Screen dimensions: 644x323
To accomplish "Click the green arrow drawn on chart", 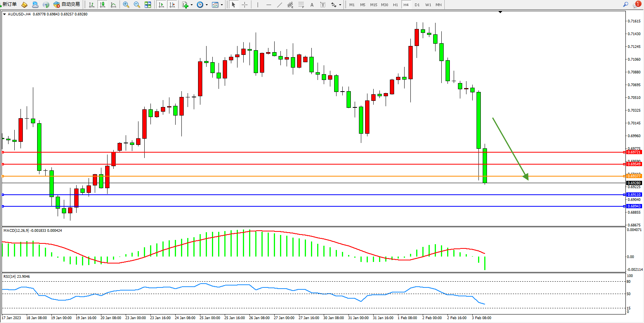I will (x=510, y=148).
